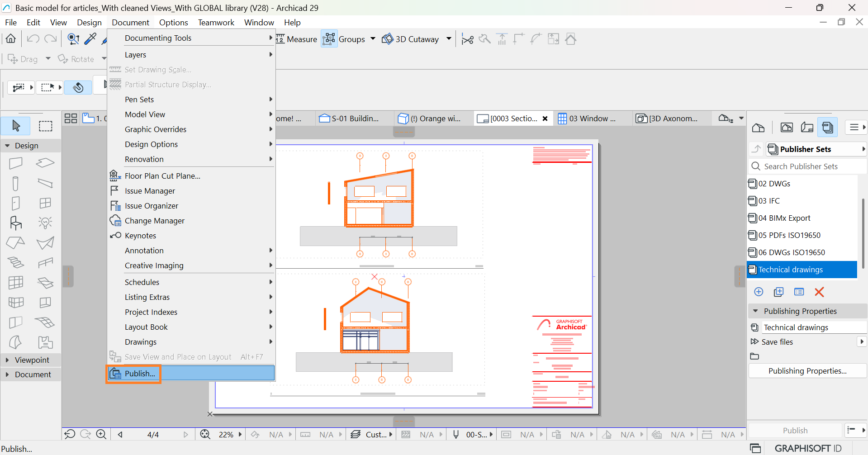The width and height of the screenshot is (868, 455).
Task: Click the Navigator vertical scrollbar
Action: tap(863, 232)
